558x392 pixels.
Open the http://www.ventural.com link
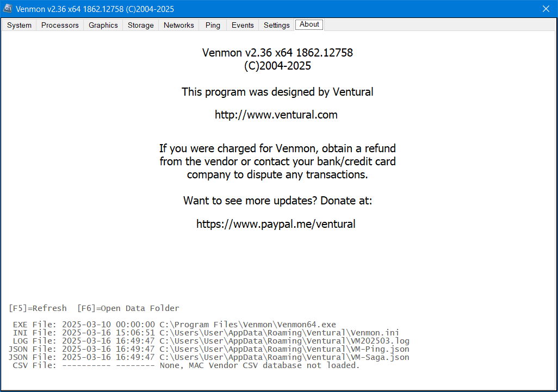(276, 115)
